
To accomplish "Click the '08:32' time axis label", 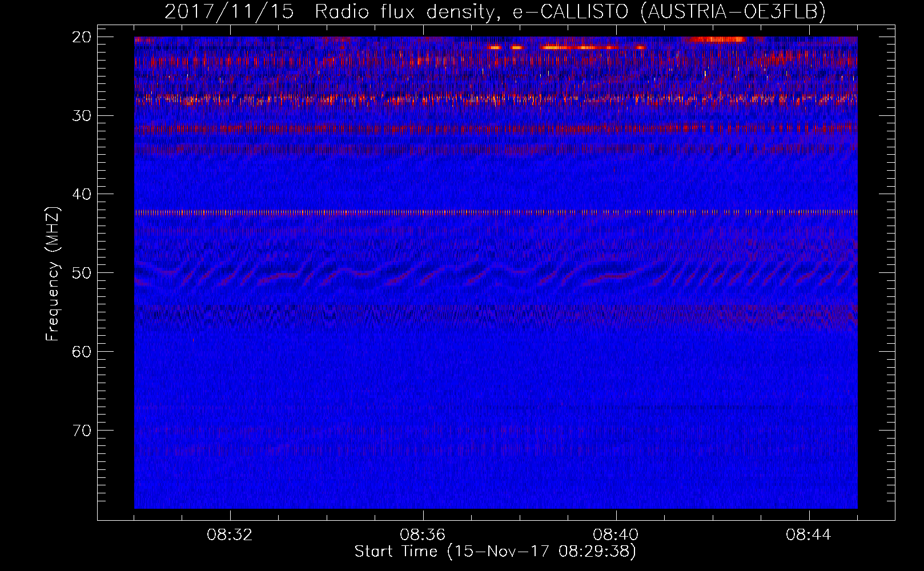I will 230,535.
